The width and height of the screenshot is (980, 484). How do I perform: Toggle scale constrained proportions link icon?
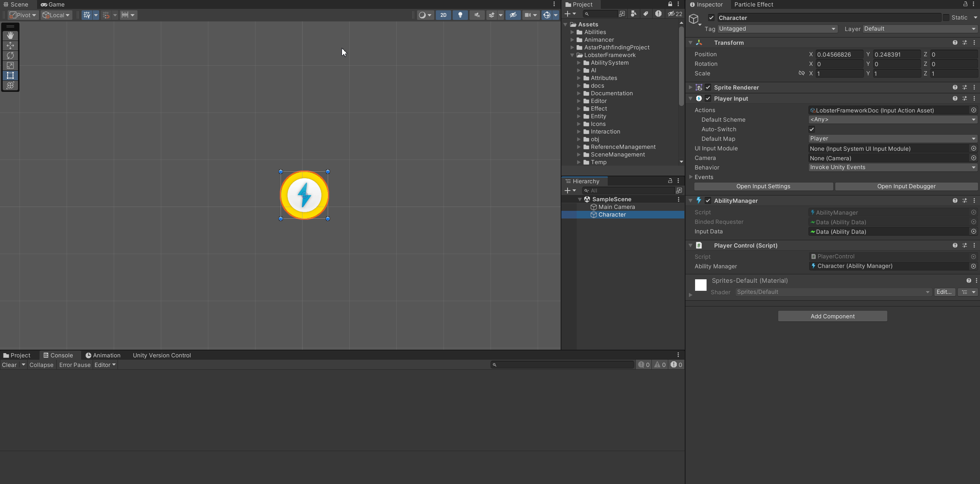pyautogui.click(x=802, y=73)
